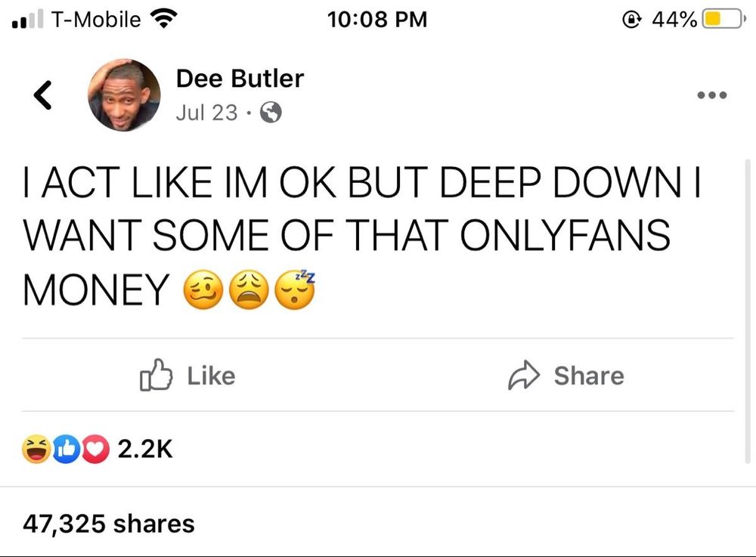Tap the Jul 23 post date
Viewport: 756px width, 557px height.
click(x=206, y=113)
